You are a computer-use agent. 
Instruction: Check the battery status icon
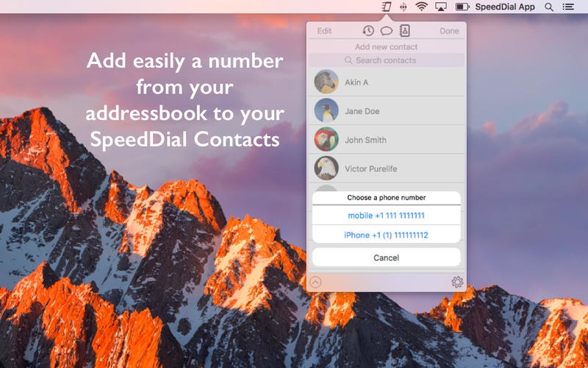point(462,7)
